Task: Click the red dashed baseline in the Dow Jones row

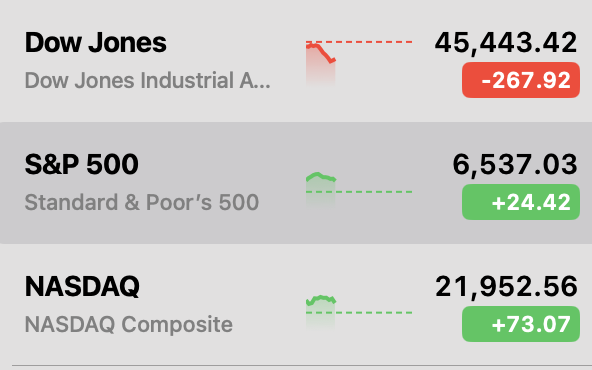Action: (359, 42)
